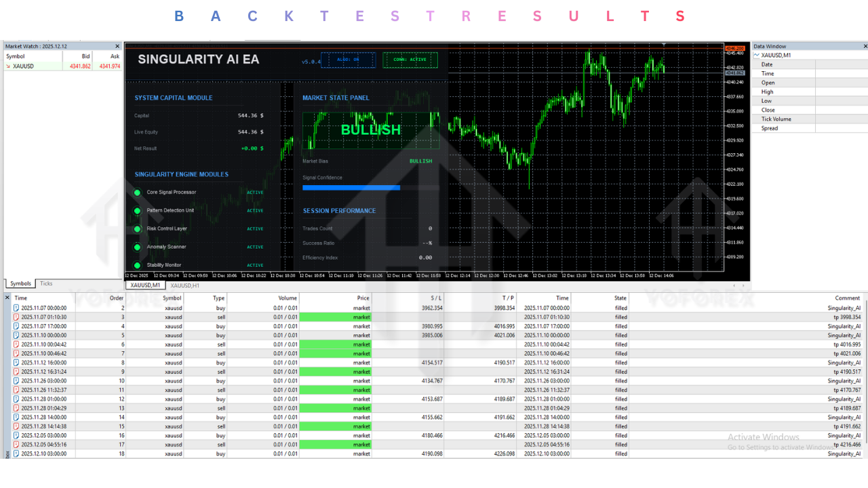This screenshot has height=488, width=868.
Task: Click the red sell icon for order 3
Action: coord(16,317)
